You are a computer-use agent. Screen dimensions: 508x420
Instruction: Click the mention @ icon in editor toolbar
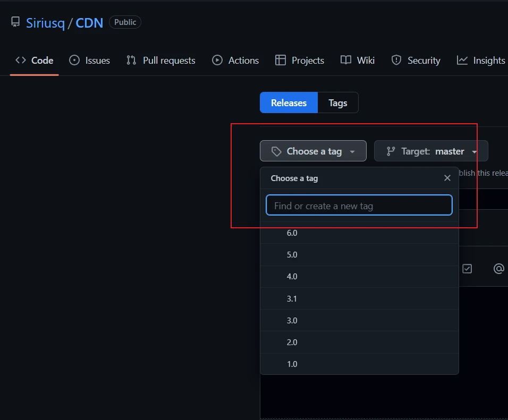click(498, 269)
